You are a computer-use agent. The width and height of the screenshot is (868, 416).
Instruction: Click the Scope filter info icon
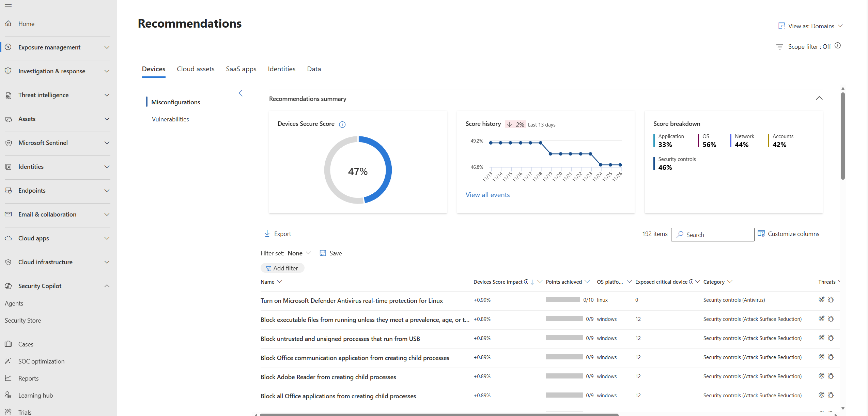(x=838, y=46)
